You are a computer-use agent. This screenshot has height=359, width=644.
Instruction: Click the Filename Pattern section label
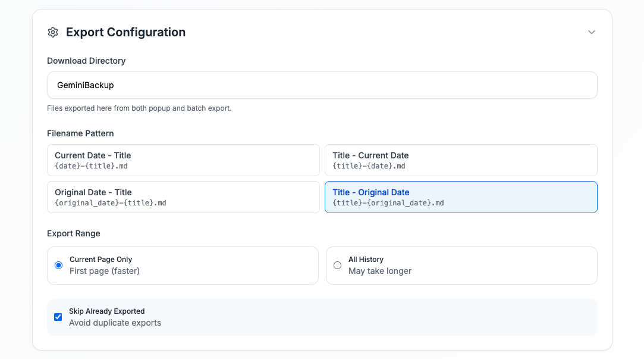coord(80,133)
